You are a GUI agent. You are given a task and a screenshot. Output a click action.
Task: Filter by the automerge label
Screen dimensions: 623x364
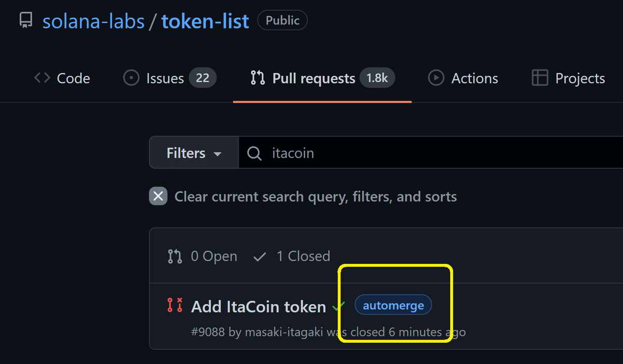(393, 305)
